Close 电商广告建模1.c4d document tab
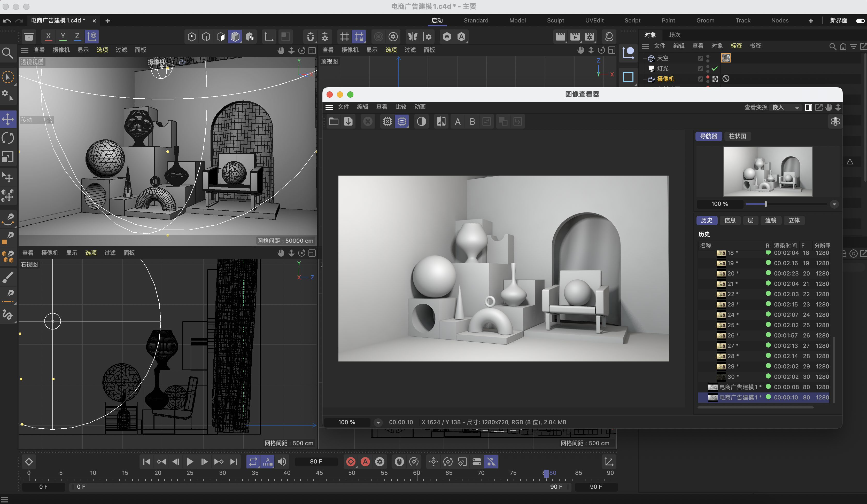867x504 pixels. click(94, 21)
